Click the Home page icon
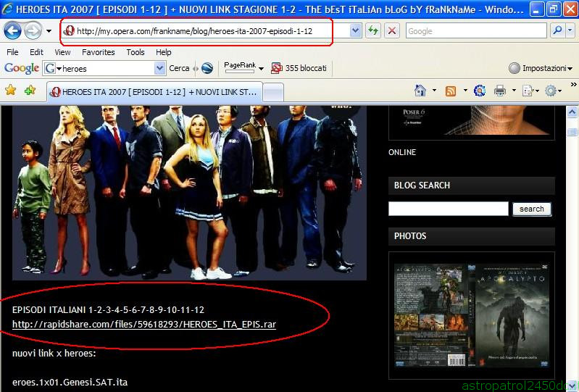579x392 pixels. click(420, 91)
